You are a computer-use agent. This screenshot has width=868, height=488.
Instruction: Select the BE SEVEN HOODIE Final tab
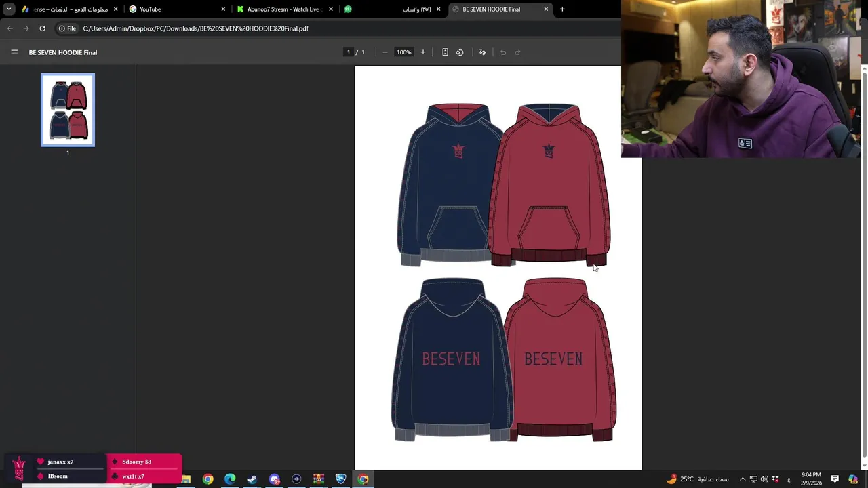[500, 9]
